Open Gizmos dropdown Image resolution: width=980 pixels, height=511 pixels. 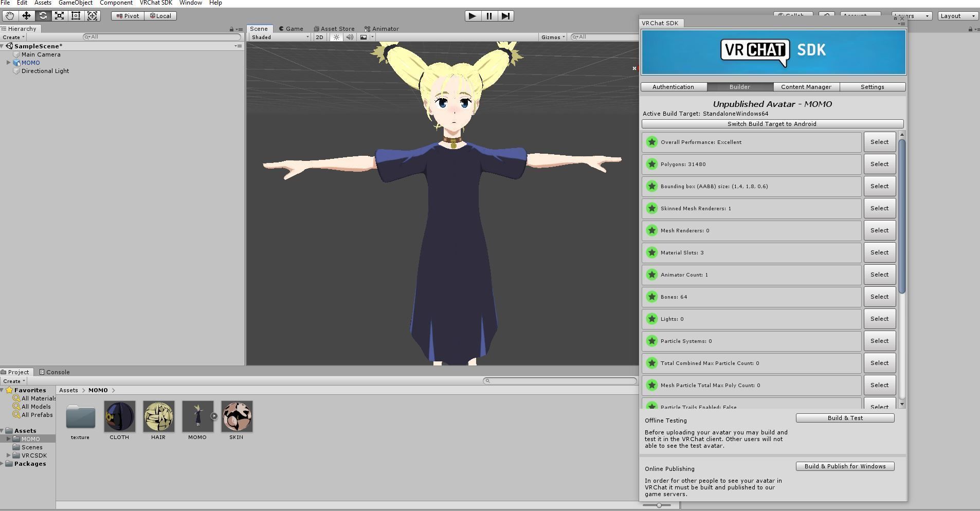553,37
